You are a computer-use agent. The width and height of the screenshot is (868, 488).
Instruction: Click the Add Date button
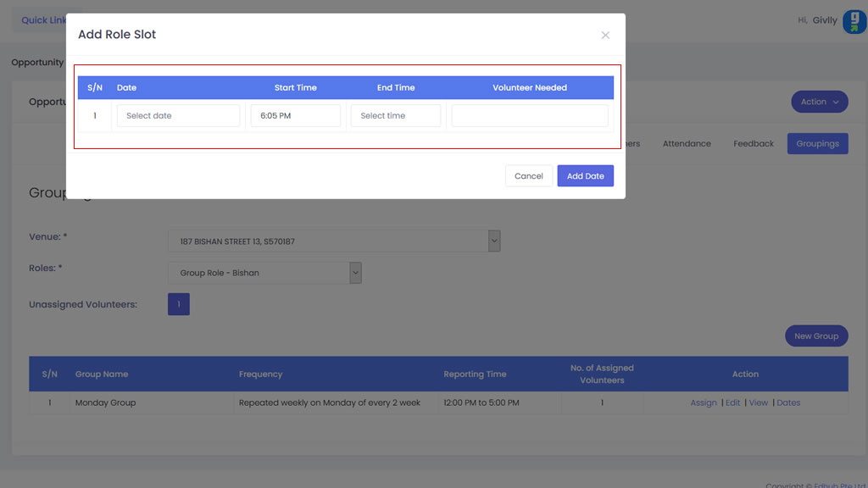click(585, 176)
